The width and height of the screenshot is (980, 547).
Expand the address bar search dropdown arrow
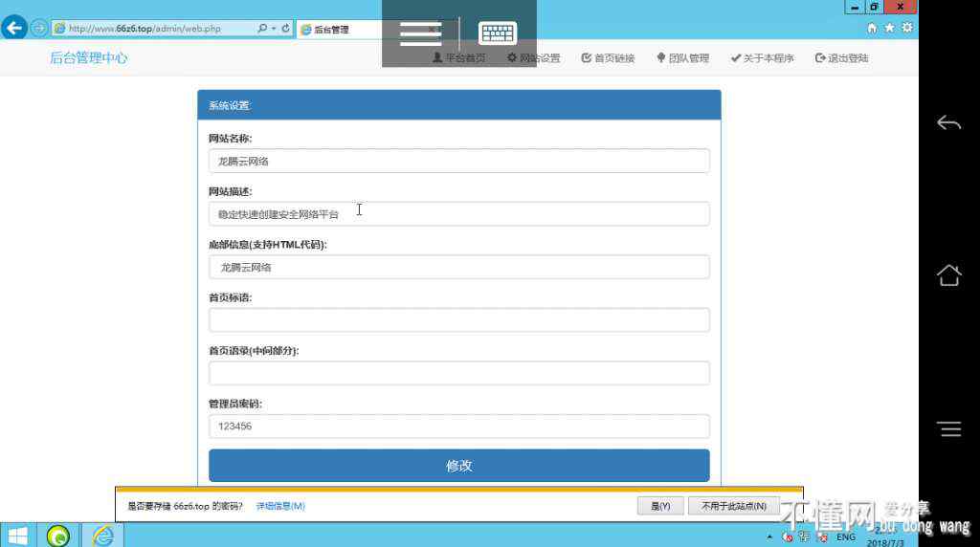[x=274, y=29]
